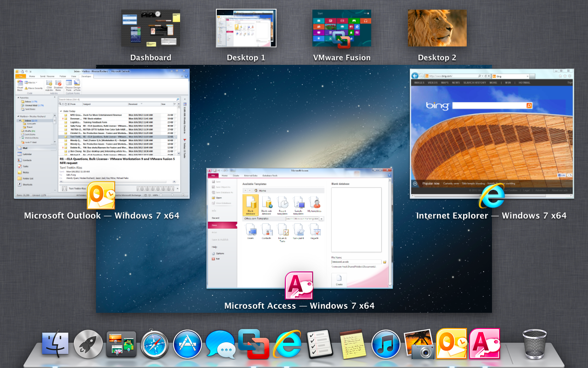588x368 pixels.
Task: Switch to Desktop 1 space thumbnail
Action: pyautogui.click(x=246, y=29)
